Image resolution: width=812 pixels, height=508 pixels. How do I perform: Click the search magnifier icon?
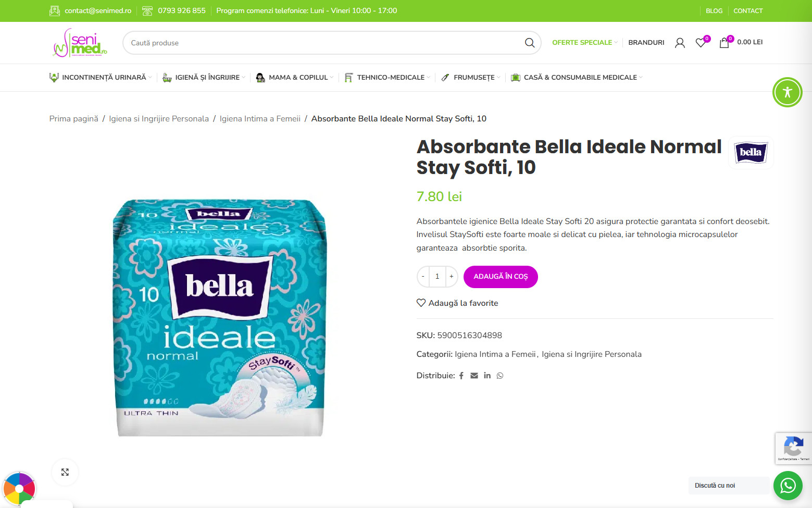(529, 43)
